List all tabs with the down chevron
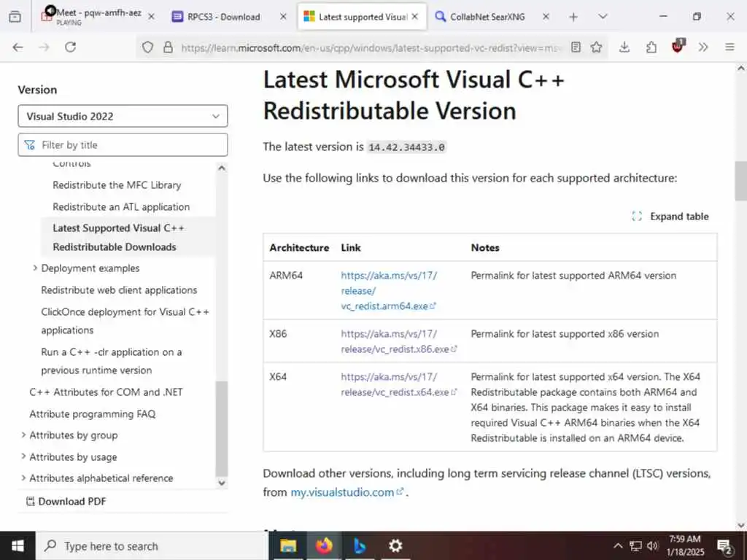The image size is (747, 560). click(x=603, y=17)
